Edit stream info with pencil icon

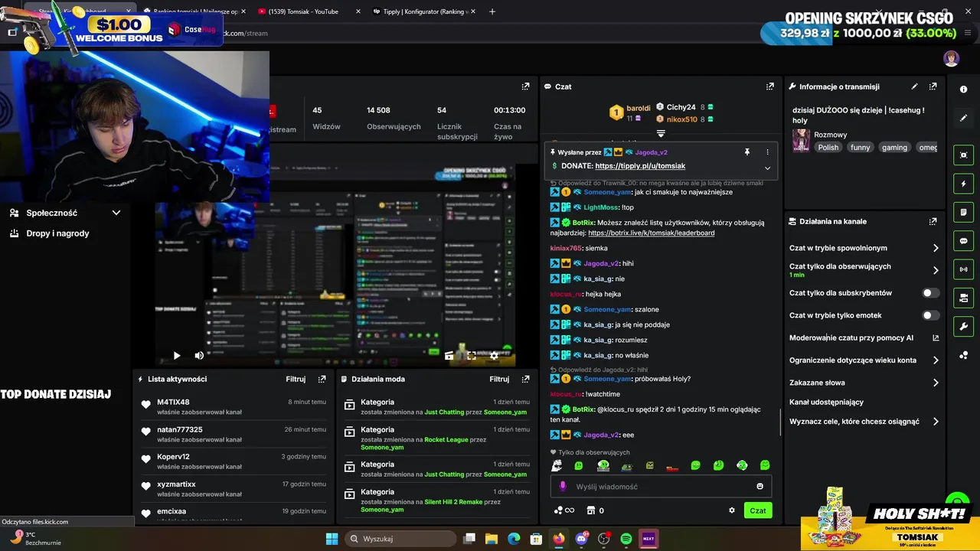914,86
